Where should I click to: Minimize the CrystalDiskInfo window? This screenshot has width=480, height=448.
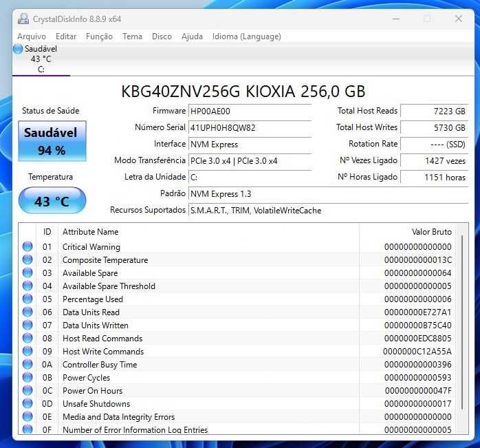pyautogui.click(x=396, y=19)
